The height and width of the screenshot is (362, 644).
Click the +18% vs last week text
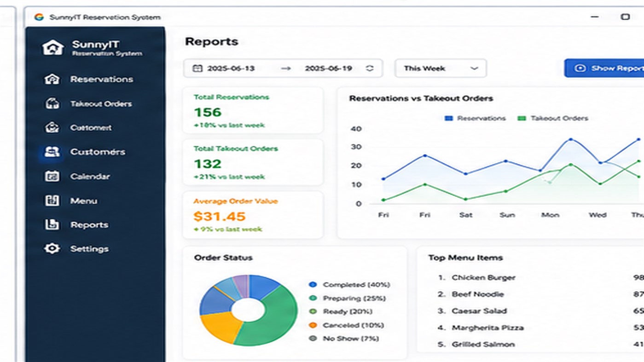tap(229, 125)
